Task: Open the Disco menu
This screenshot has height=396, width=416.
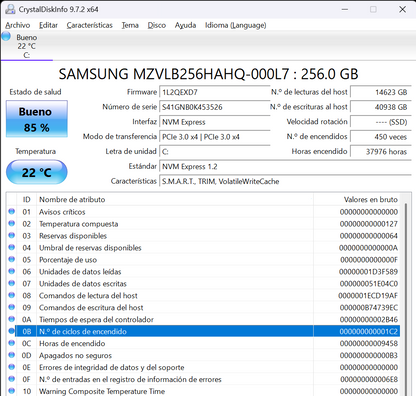Action: tap(157, 25)
